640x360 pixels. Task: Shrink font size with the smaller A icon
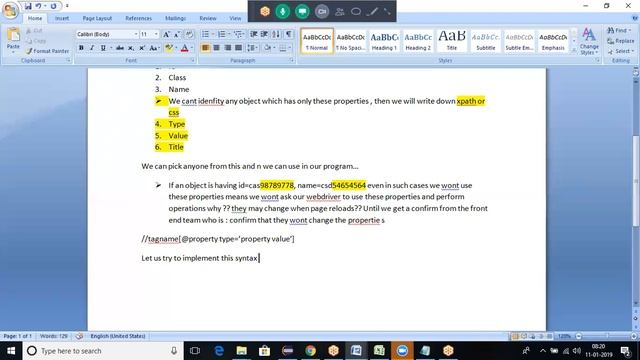[x=177, y=34]
